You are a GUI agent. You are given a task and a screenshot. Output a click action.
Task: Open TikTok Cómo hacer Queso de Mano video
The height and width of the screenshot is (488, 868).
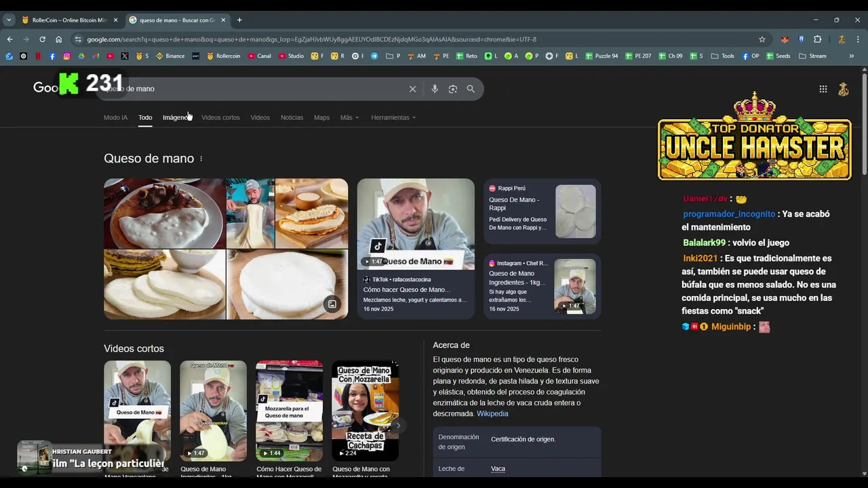click(416, 249)
